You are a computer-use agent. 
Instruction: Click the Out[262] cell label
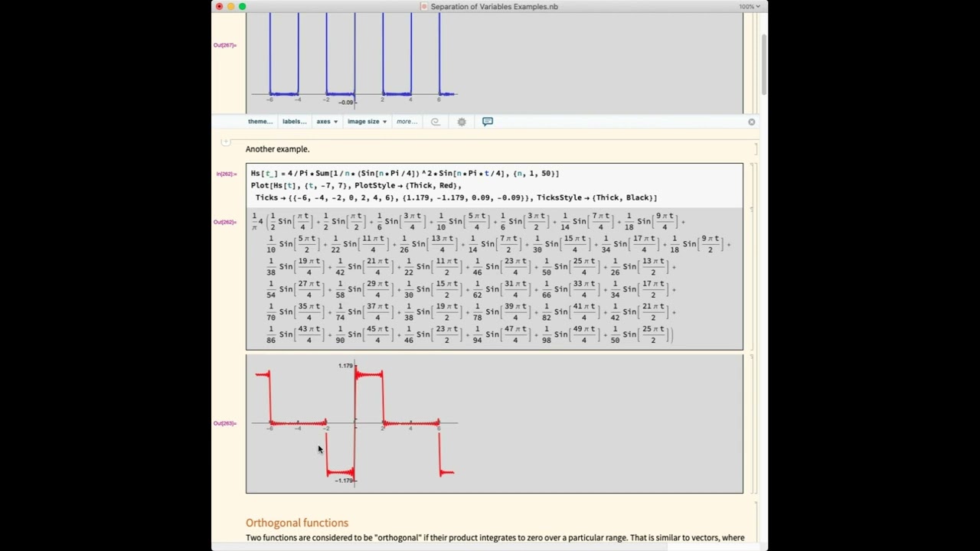[225, 222]
